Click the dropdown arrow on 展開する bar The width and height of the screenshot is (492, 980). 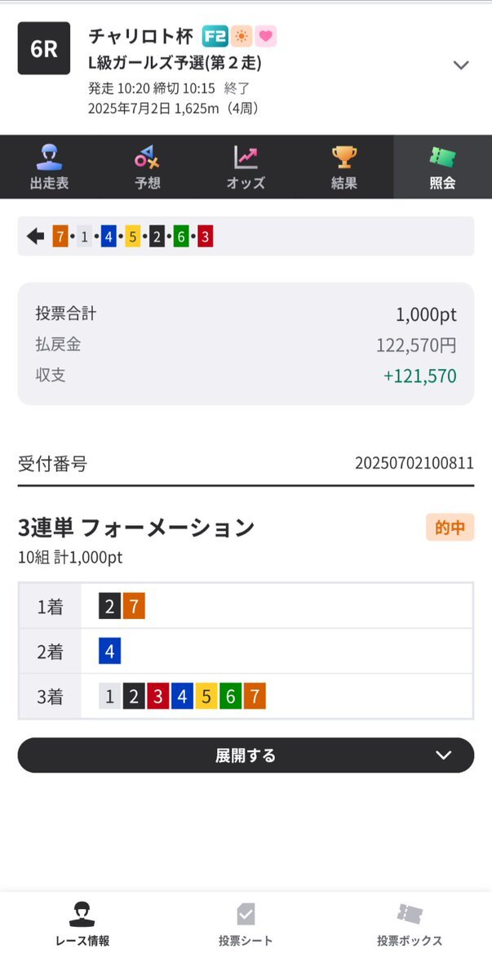pos(444,755)
